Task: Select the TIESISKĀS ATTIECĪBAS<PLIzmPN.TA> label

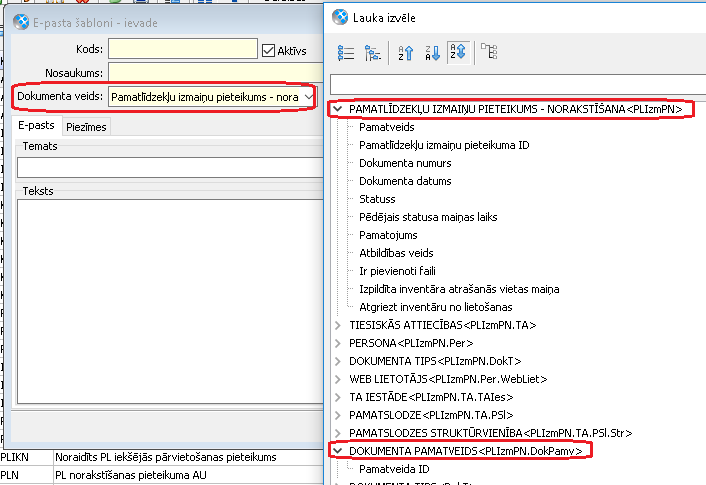Action: [443, 325]
